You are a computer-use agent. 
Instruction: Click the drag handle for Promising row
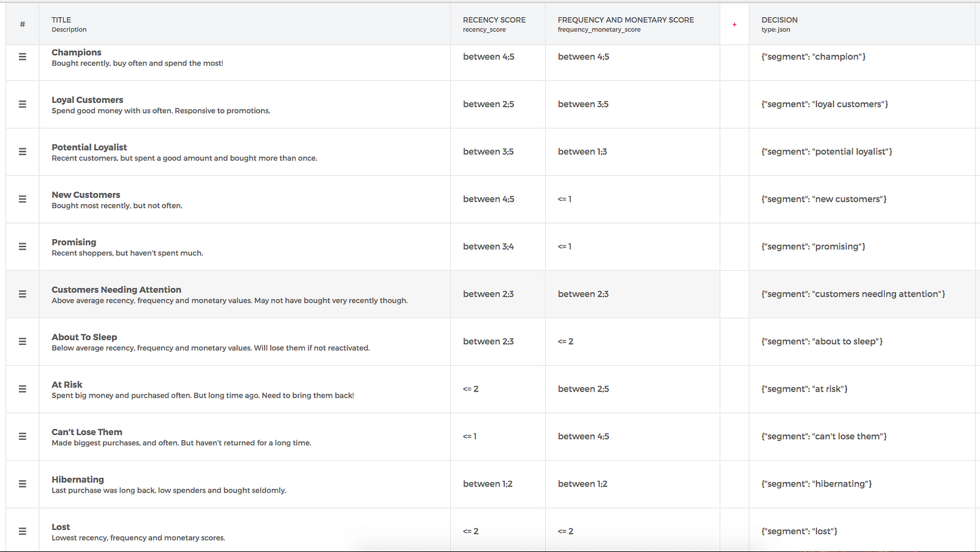click(x=23, y=247)
